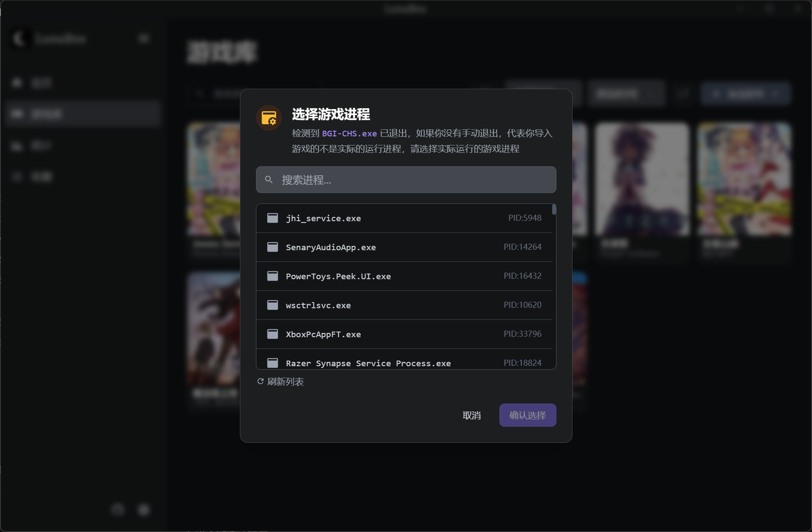
Task: Click the magnifier icon in search box
Action: click(x=269, y=180)
